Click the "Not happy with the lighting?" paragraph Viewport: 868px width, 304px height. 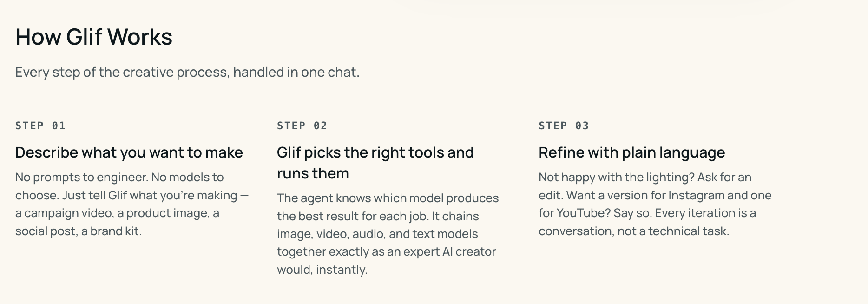click(655, 204)
